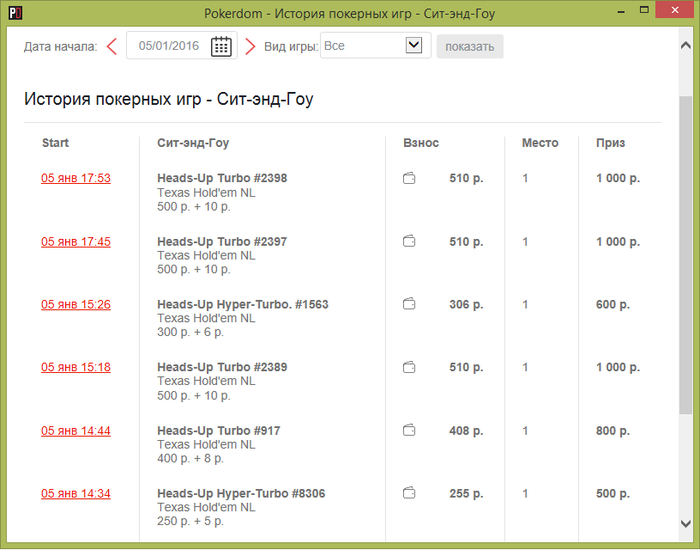The height and width of the screenshot is (550, 700).
Task: Go to next date with right arrow
Action: (x=250, y=46)
